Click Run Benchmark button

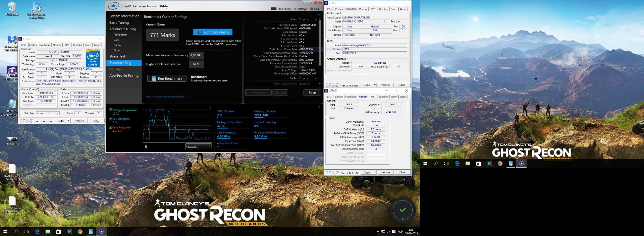pyautogui.click(x=167, y=78)
